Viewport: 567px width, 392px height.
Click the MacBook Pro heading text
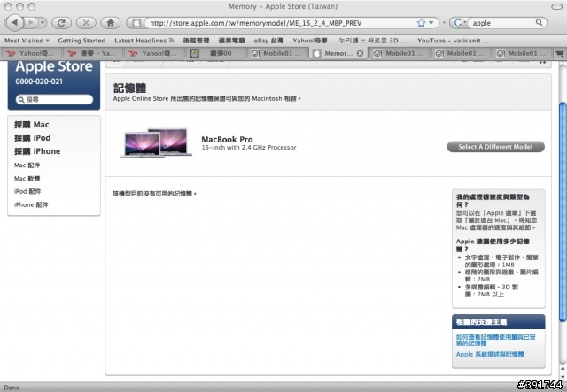pyautogui.click(x=227, y=140)
